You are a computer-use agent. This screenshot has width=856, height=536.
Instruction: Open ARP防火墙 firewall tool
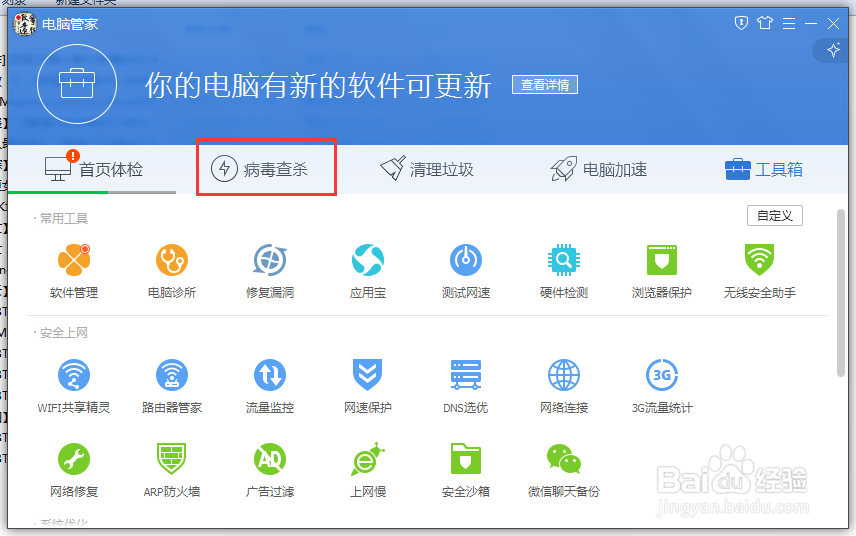coord(172,471)
